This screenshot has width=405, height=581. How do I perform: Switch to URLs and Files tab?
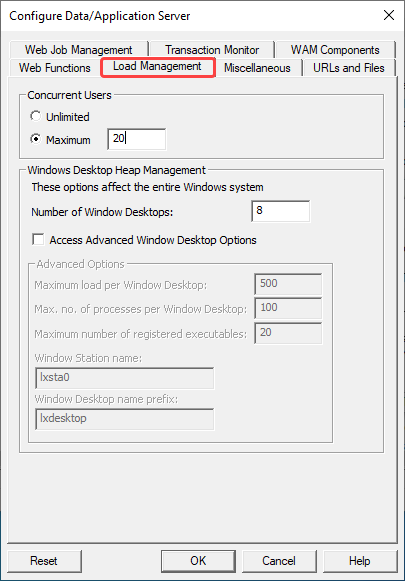[x=349, y=68]
